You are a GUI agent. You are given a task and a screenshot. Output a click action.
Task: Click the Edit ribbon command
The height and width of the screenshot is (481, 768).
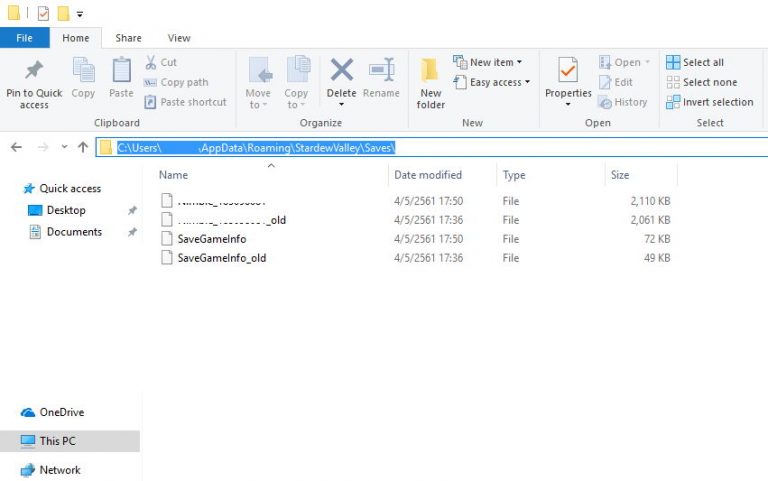[616, 82]
